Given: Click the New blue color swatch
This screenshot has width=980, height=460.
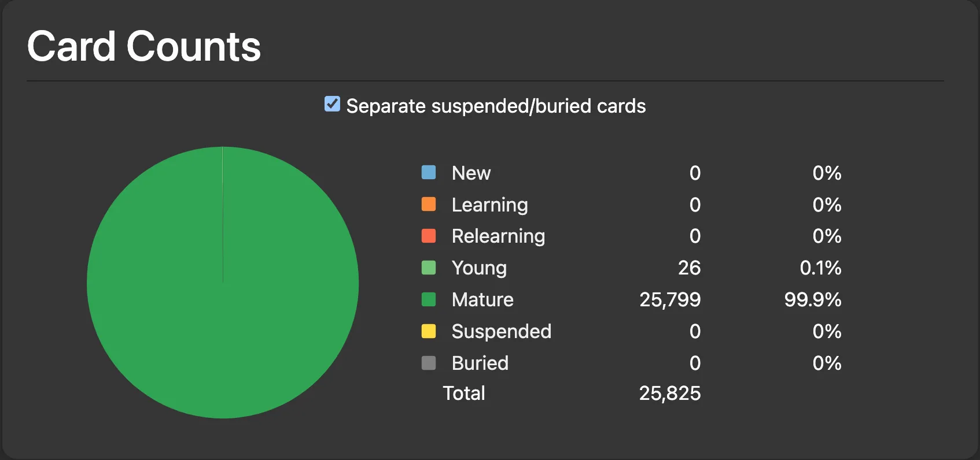Looking at the screenshot, I should pos(429,172).
